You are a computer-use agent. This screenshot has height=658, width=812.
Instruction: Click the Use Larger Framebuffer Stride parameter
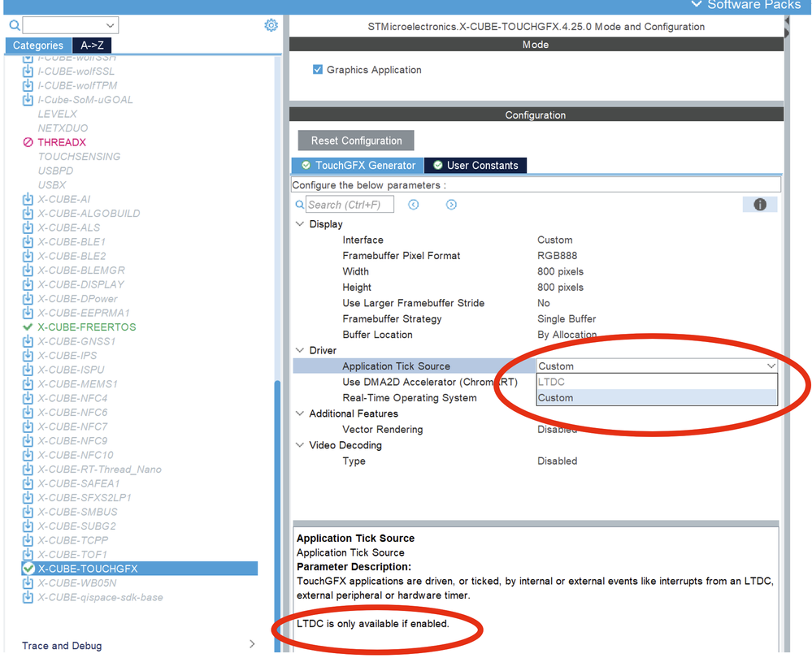coord(413,303)
